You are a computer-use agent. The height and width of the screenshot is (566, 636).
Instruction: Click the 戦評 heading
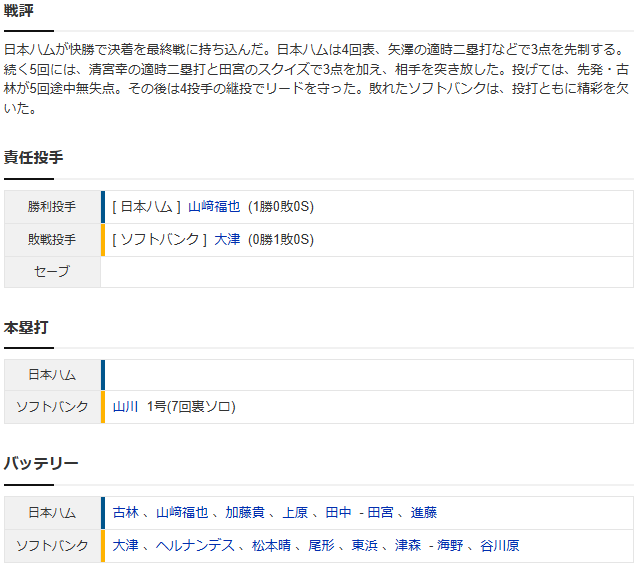(19, 11)
